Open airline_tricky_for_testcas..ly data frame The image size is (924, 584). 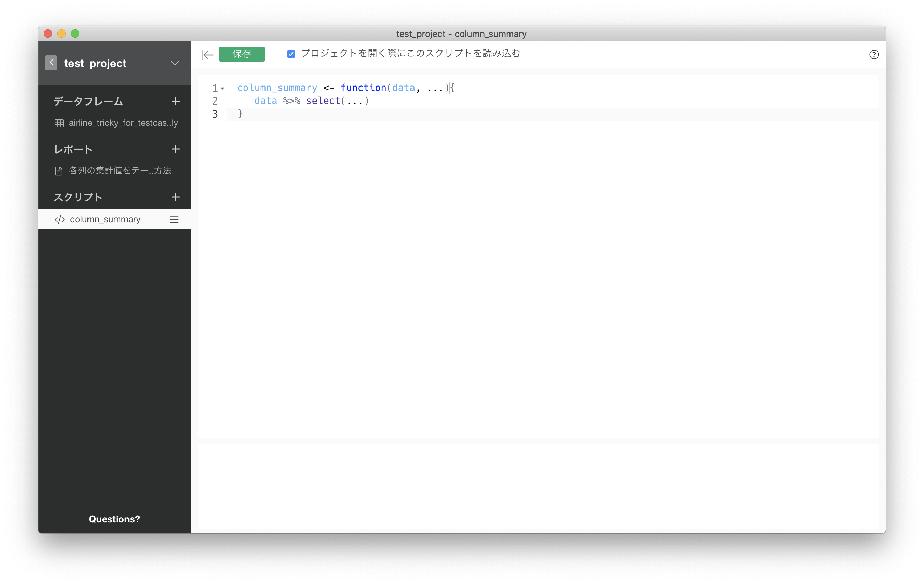point(123,123)
